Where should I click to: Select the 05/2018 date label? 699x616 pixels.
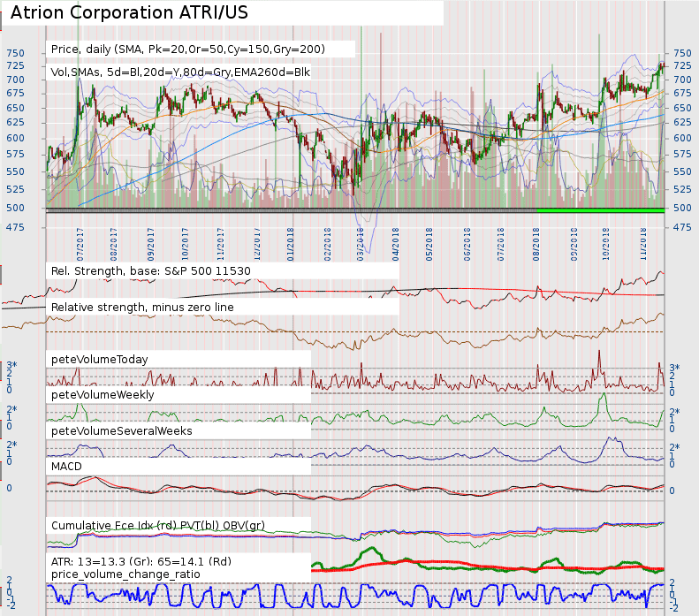click(x=429, y=245)
